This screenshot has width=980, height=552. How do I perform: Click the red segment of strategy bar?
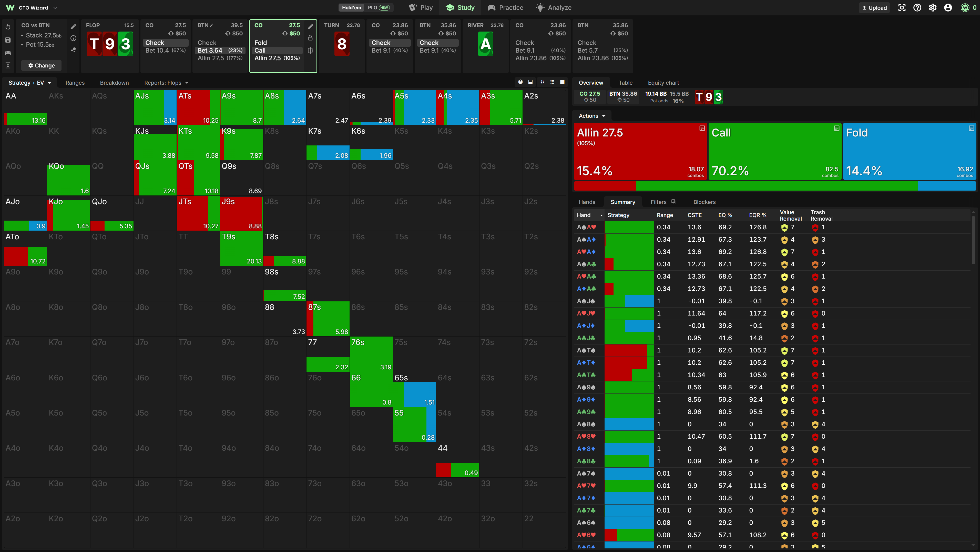(x=605, y=186)
